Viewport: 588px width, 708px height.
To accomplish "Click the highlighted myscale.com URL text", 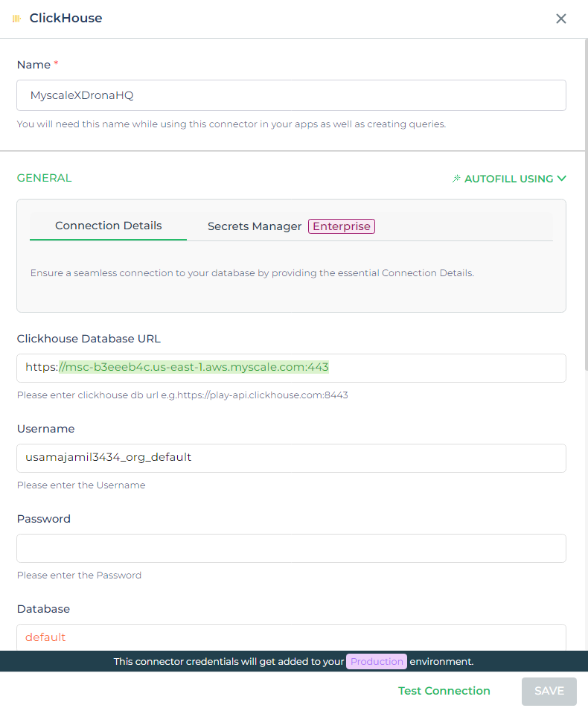I will coord(194,367).
